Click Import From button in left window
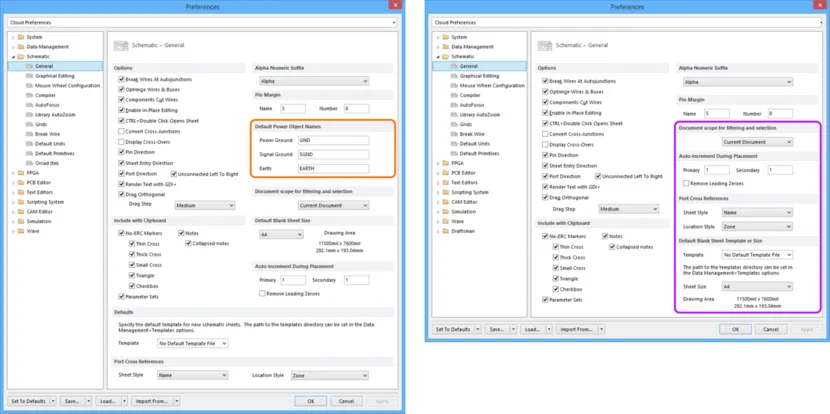830x414 pixels. coord(152,401)
